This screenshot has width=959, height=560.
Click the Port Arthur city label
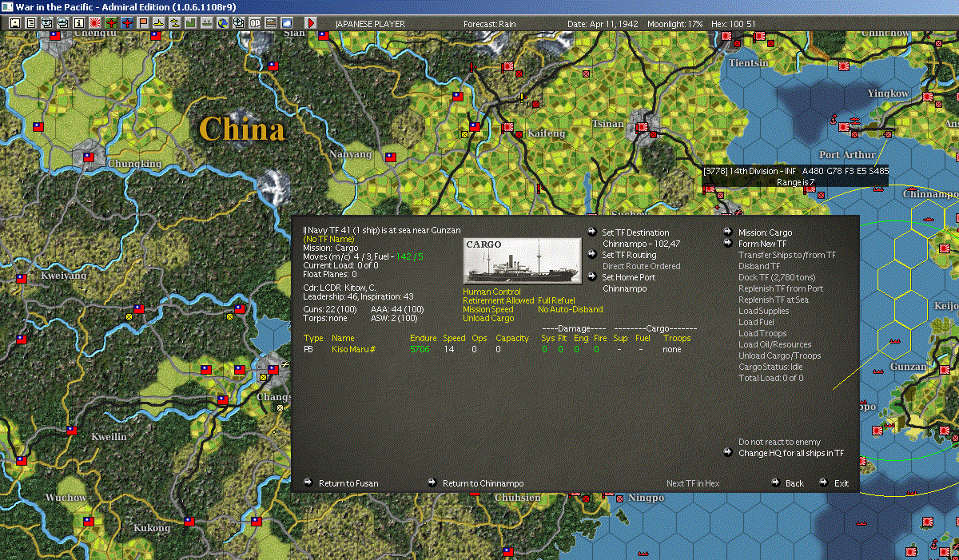point(848,155)
